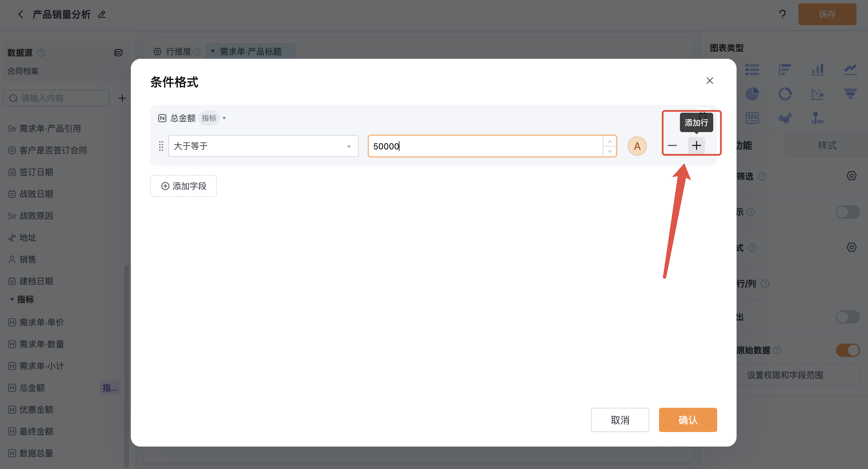Screen dimensions: 868x469
Task: Choose the horizontal bar chart type
Action: coord(785,70)
